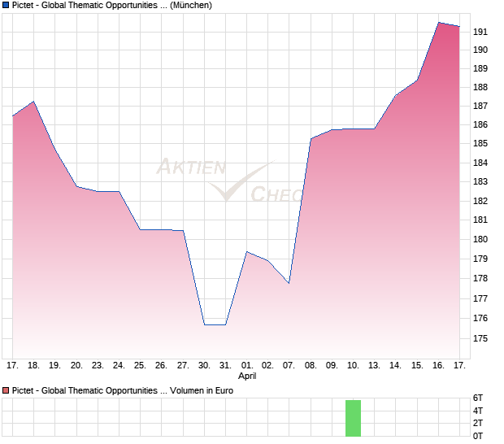Click the '07.' date label

coord(289,366)
